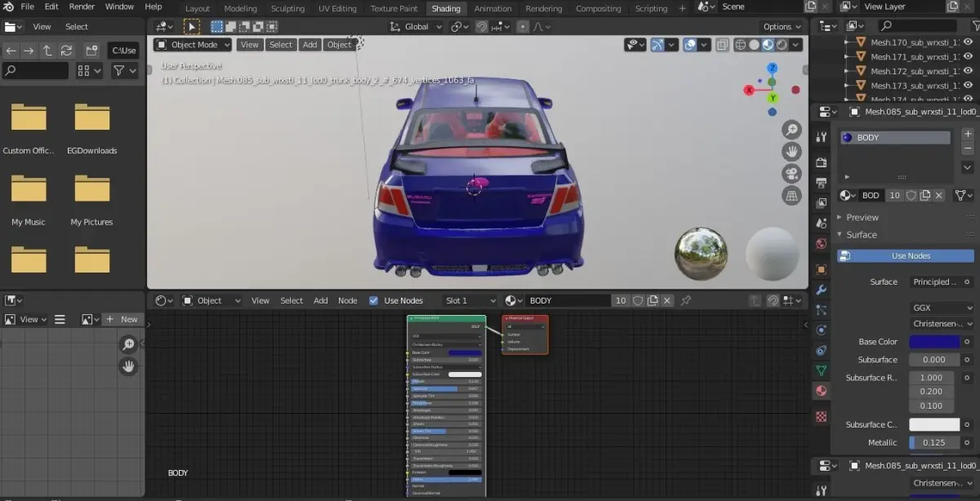Remove material slot with minus button
This screenshot has width=980, height=501.
click(x=968, y=149)
